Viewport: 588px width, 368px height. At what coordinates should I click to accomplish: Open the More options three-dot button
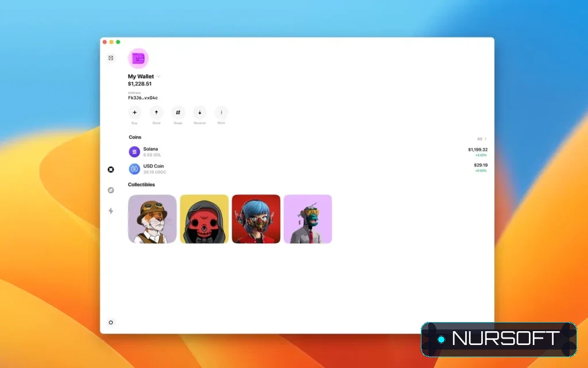[x=222, y=112]
